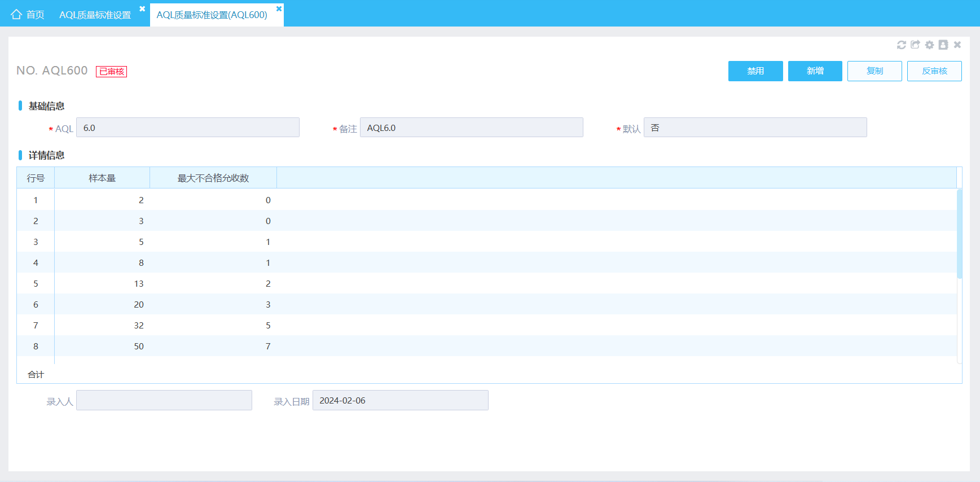Click the 备注 field containing AQL6.0
The image size is (980, 482).
[x=472, y=128]
